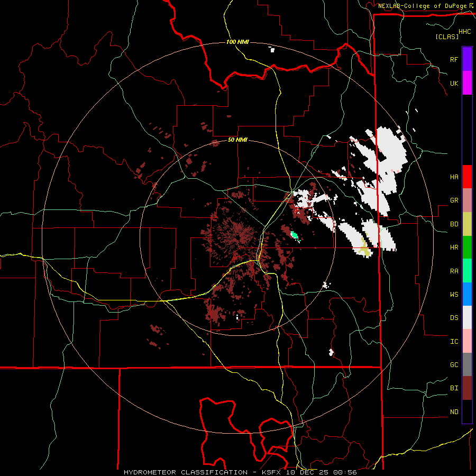Click the Hydrometeor Classification KSFX title text
476x476 pixels.
click(x=240, y=472)
